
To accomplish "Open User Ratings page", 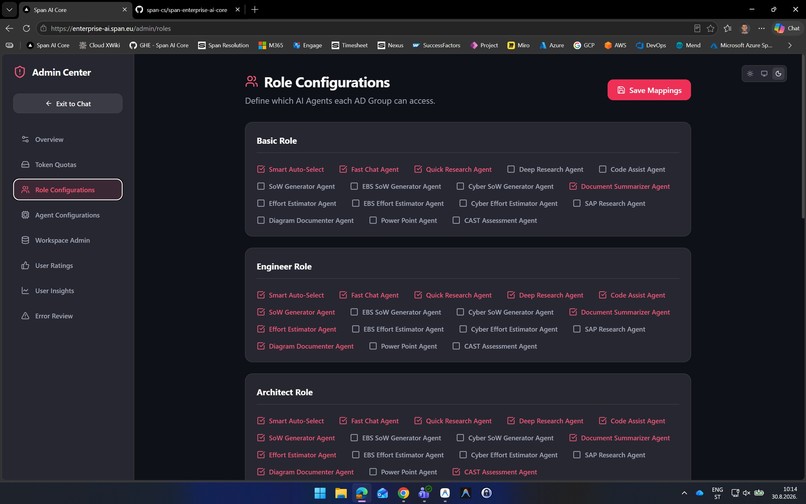I will [68, 265].
